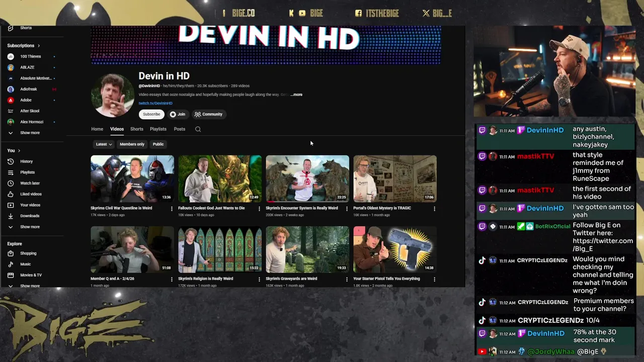Viewport: 644px width, 362px height.
Task: Open options for Skyrim's Encounter System video
Action: 347,209
